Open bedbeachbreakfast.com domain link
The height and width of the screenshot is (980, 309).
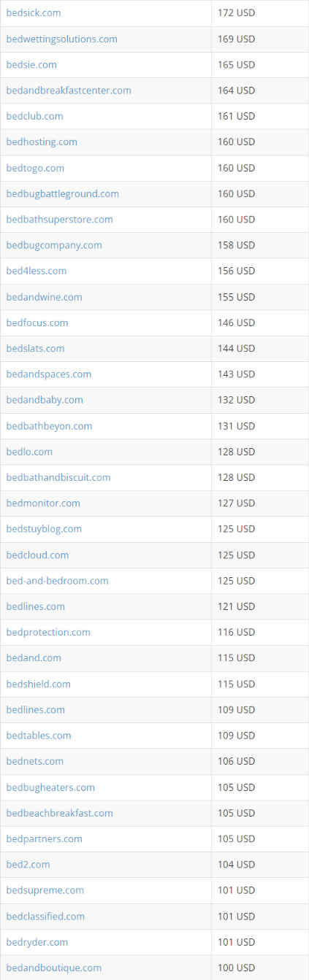pos(59,813)
